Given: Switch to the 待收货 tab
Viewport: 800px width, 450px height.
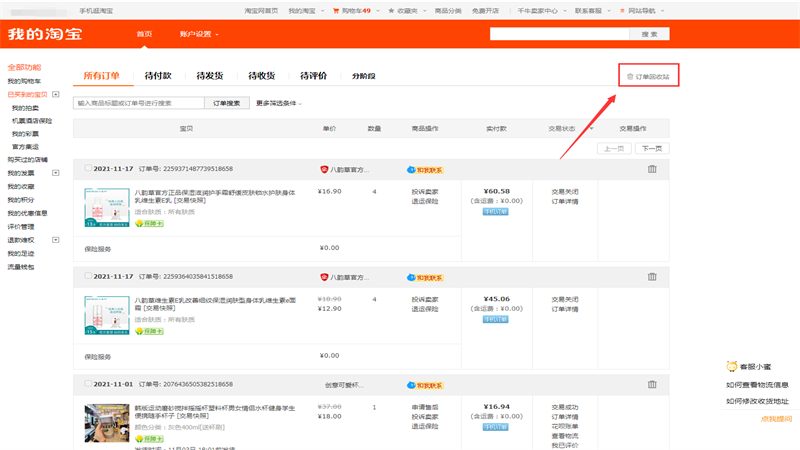Looking at the screenshot, I should tap(262, 76).
